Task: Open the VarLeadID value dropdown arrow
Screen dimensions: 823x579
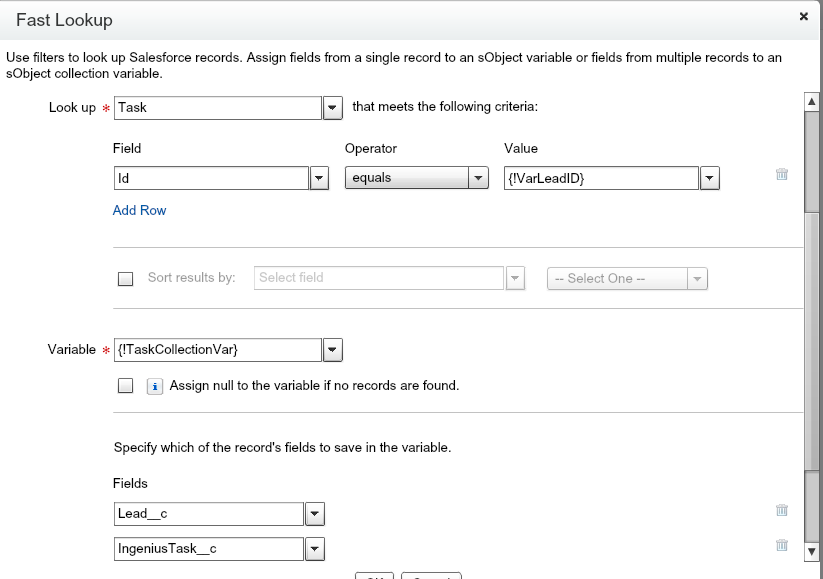Action: point(709,179)
